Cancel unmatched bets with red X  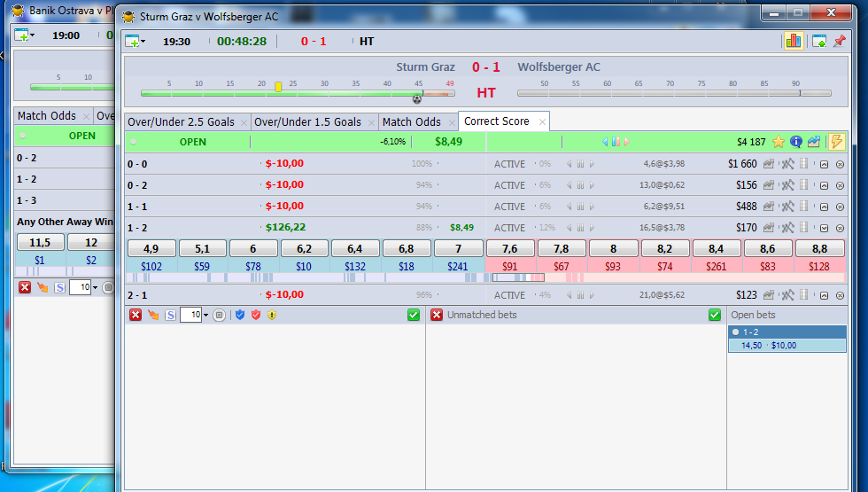point(437,315)
